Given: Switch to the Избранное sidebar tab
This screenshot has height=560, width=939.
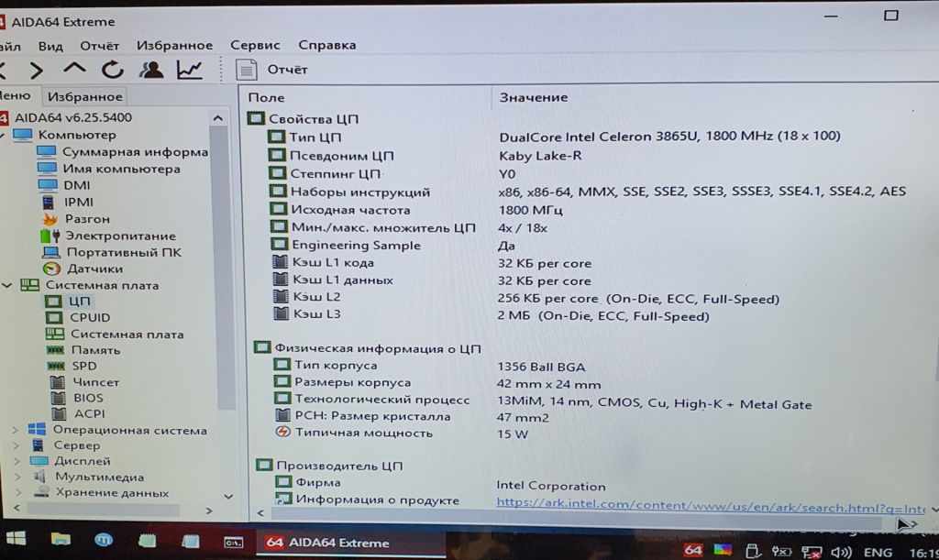Looking at the screenshot, I should (x=84, y=96).
